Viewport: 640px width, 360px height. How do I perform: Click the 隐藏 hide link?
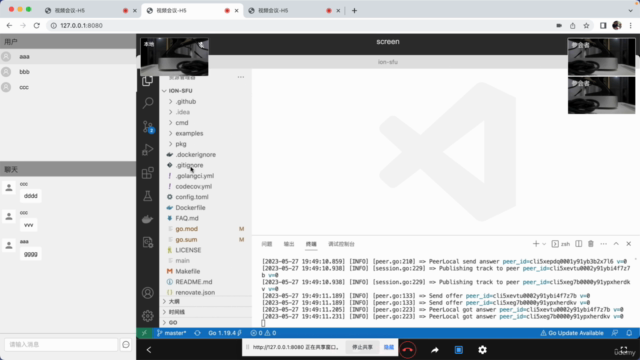coord(389,347)
